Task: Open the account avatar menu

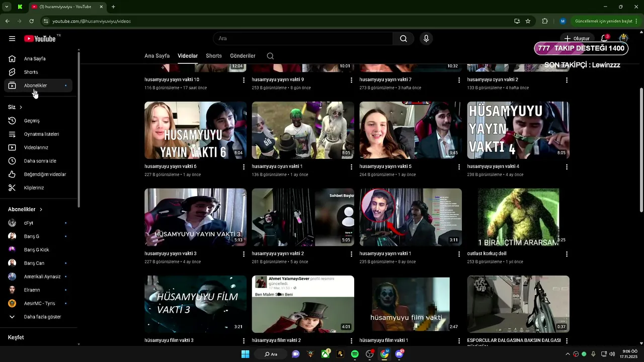Action: pyautogui.click(x=624, y=39)
